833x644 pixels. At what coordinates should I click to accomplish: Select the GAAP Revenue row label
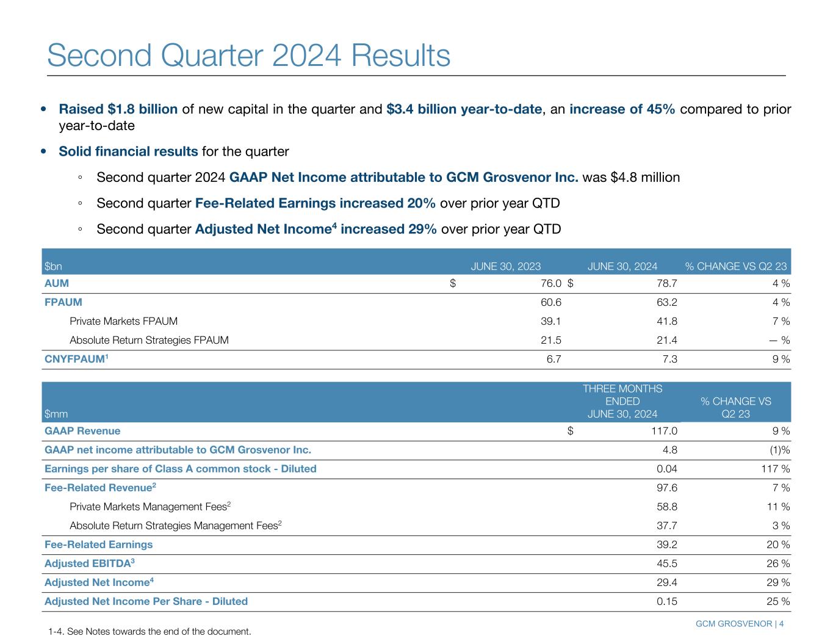click(82, 431)
